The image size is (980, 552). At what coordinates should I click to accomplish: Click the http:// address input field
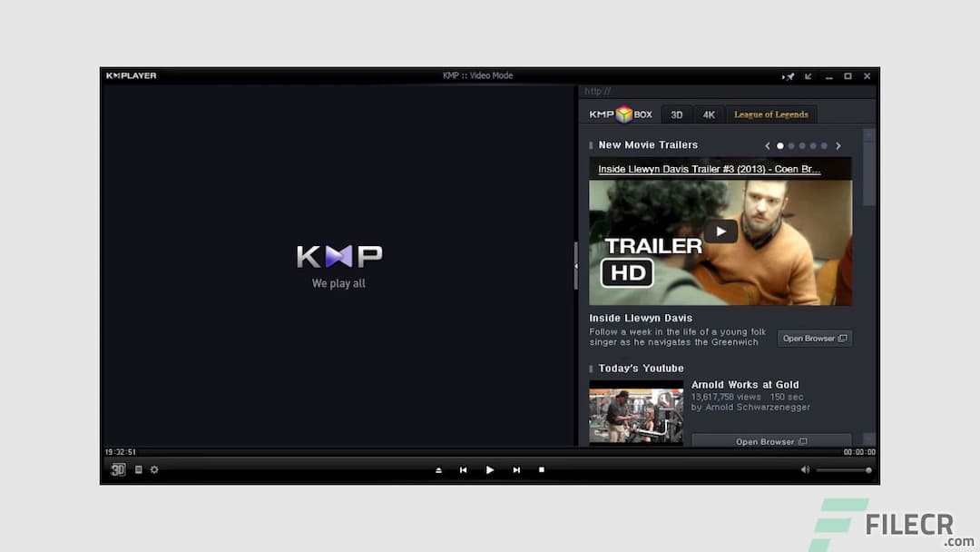coord(635,92)
